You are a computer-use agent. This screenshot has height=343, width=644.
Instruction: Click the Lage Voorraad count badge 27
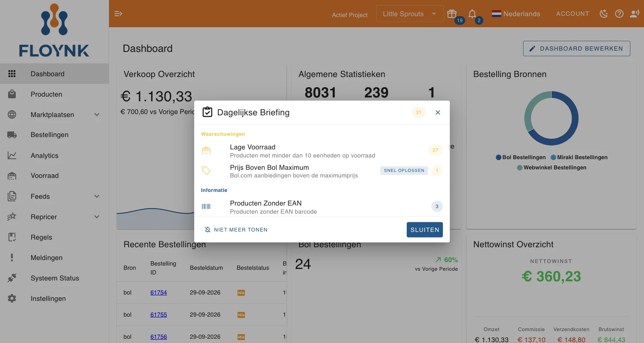(435, 150)
